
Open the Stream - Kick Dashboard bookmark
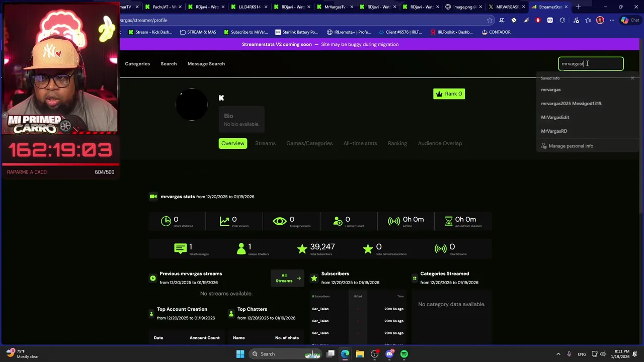coord(150,32)
